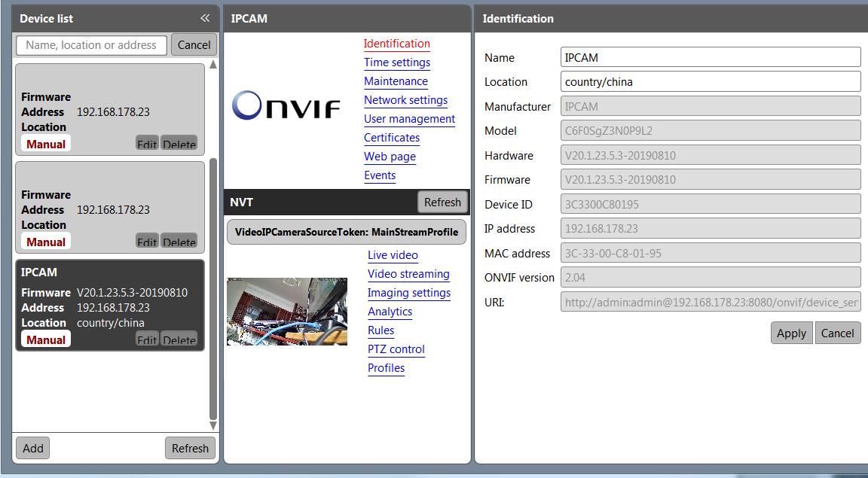Click the Apply button in Identification
The width and height of the screenshot is (868, 478).
click(791, 333)
